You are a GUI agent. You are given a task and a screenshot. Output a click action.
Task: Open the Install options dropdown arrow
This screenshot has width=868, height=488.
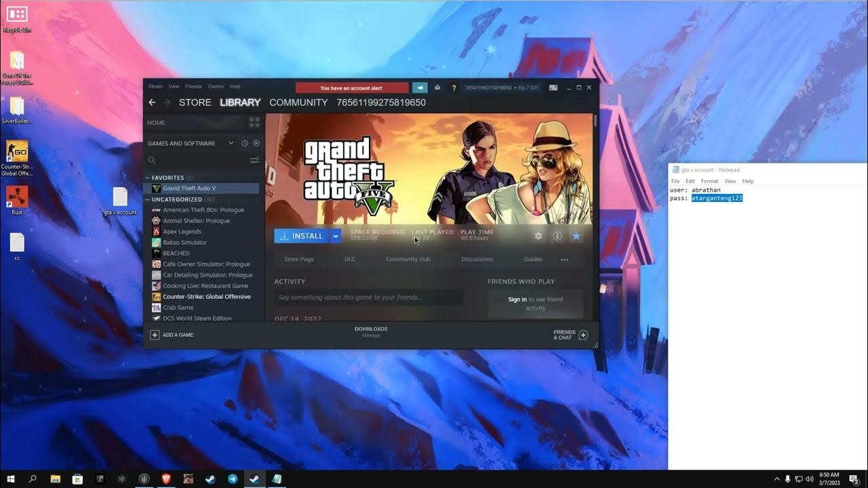335,236
